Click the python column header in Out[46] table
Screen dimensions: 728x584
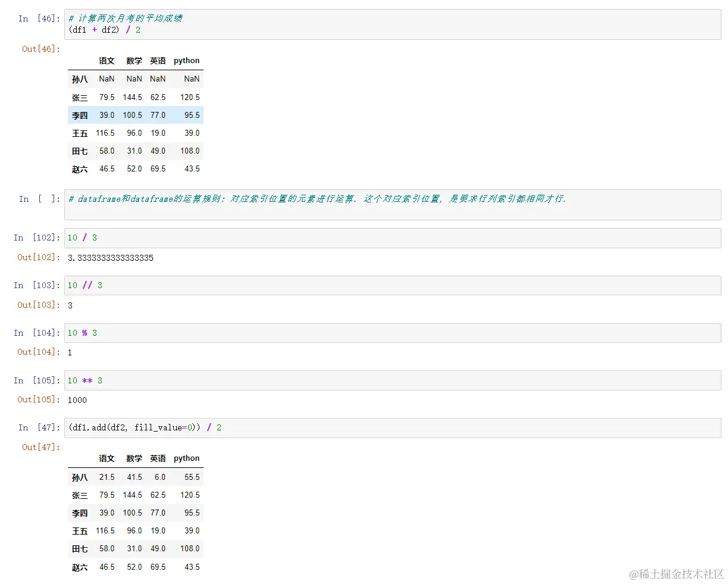click(187, 61)
